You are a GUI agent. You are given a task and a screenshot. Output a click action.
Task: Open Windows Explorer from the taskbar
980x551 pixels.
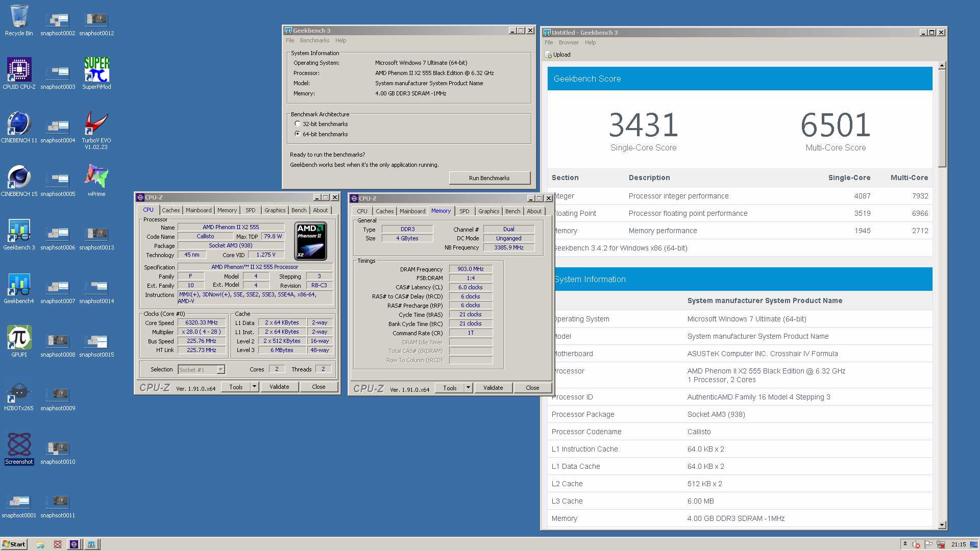40,544
